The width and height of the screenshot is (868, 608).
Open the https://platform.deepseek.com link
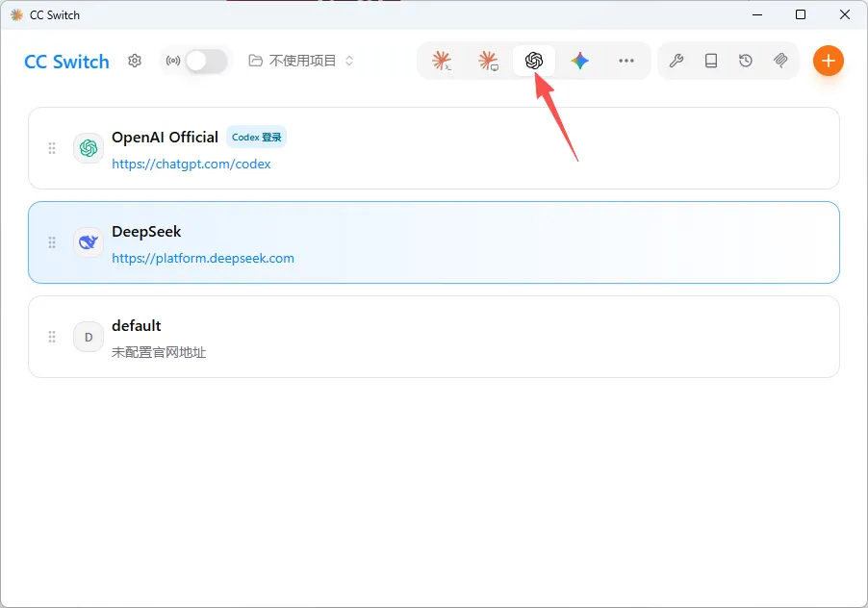(x=203, y=258)
